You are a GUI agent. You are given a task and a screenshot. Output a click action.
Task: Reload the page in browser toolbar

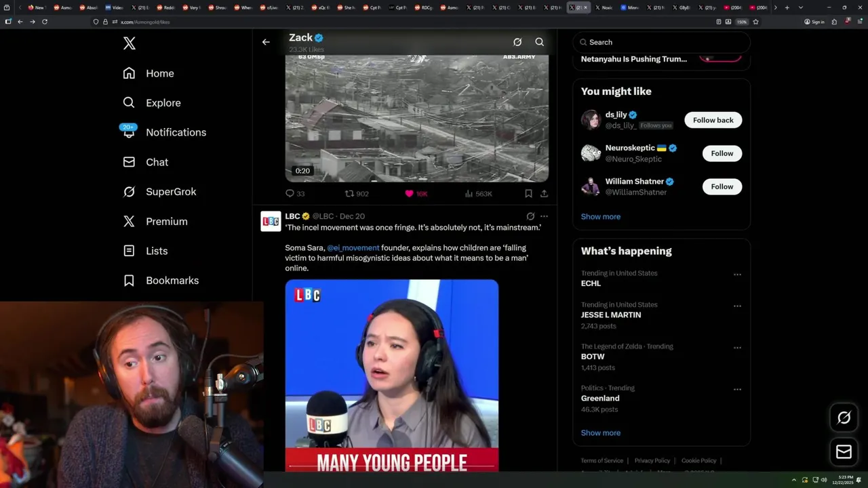tap(45, 22)
